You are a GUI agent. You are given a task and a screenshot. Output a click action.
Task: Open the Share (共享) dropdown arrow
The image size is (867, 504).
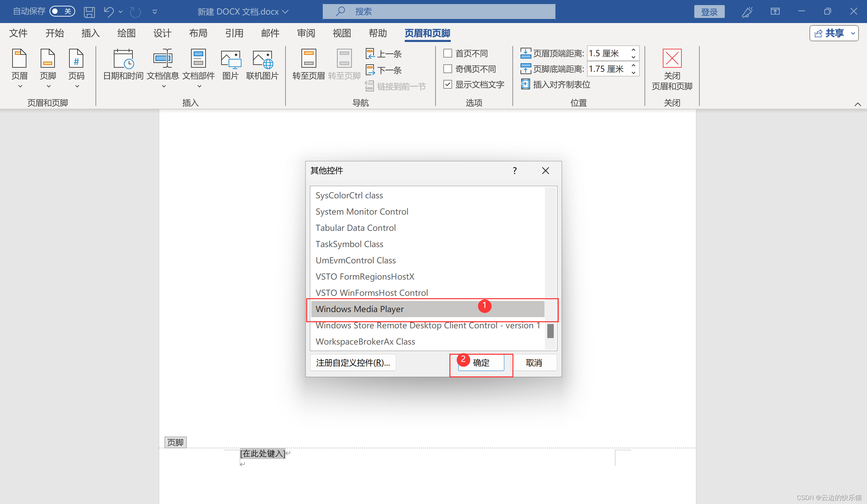coord(853,34)
